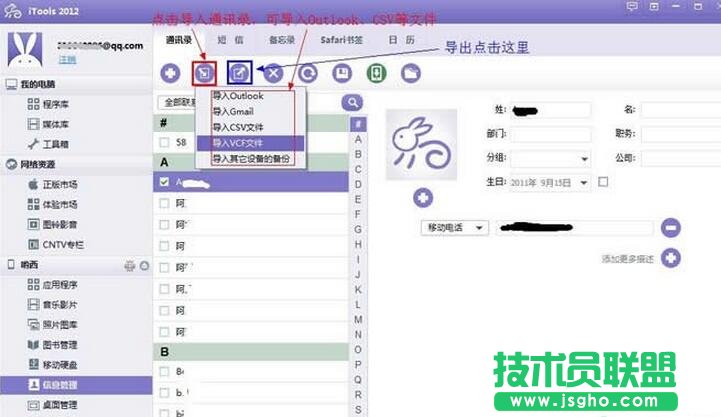Click the mobile phone number input field
721x417 pixels.
point(574,228)
